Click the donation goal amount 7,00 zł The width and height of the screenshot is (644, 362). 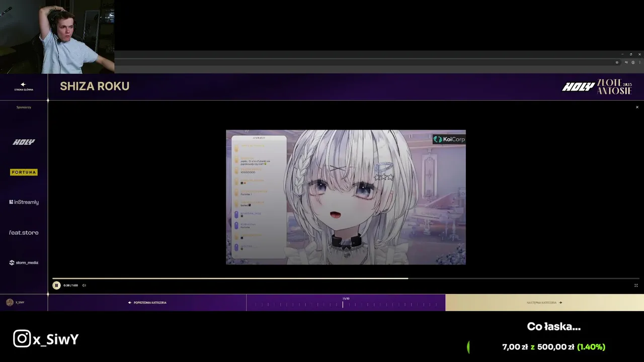coord(515,347)
